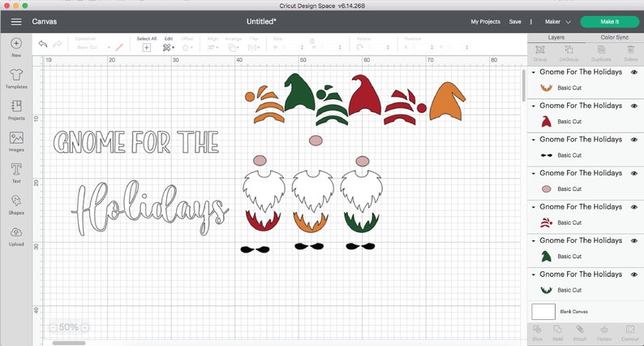Click the horizontal scrollbar under the canvas
The height and width of the screenshot is (346, 644).
[x=69, y=343]
